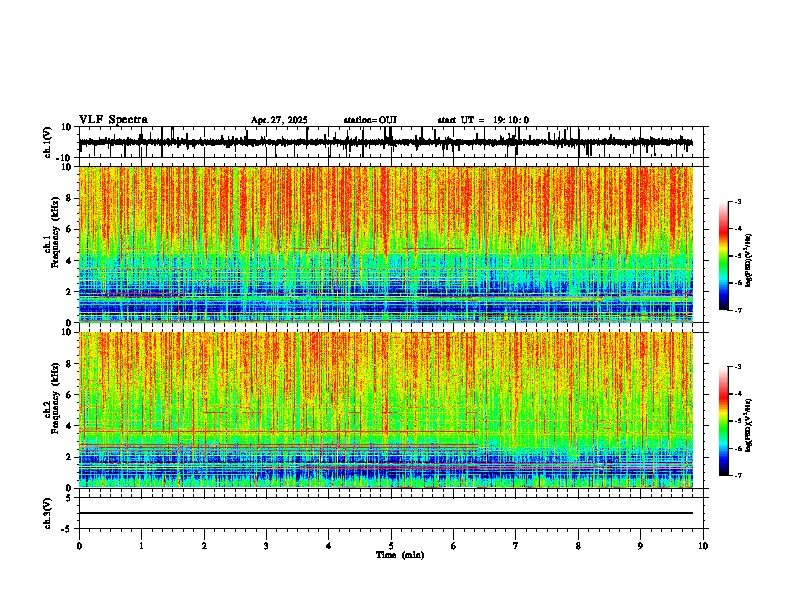This screenshot has height=612, width=792.
Task: Click the 'Time (min)' axis title
Action: point(400,555)
